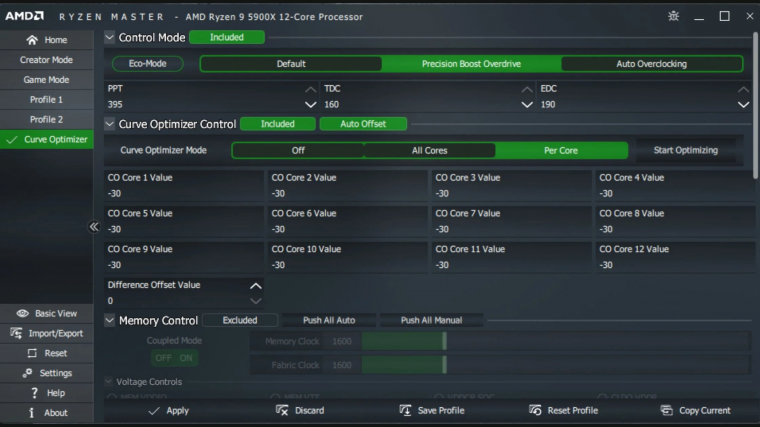Click the Copy Current icon
760x427 pixels.
(666, 411)
